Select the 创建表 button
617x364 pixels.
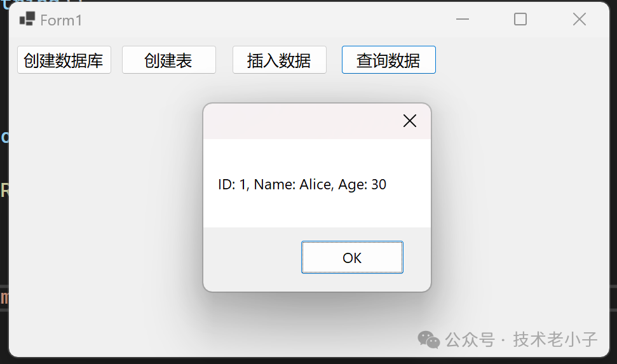pos(169,60)
